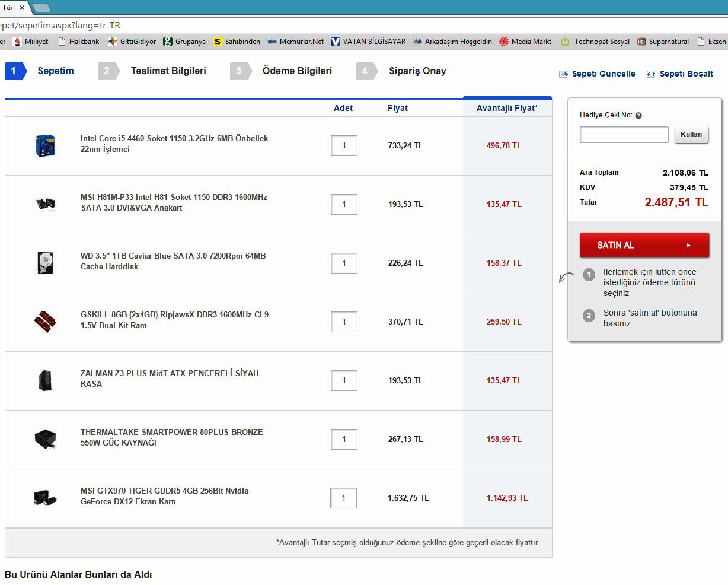Image resolution: width=728 pixels, height=585 pixels.
Task: Click the Avantajlı Fiyat* column header
Action: click(x=507, y=108)
